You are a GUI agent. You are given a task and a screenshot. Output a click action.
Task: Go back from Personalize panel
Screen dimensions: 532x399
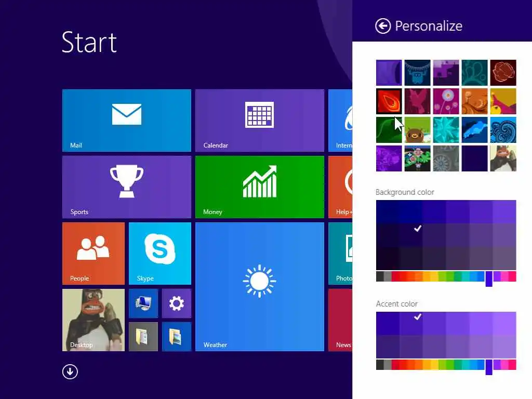tap(383, 26)
